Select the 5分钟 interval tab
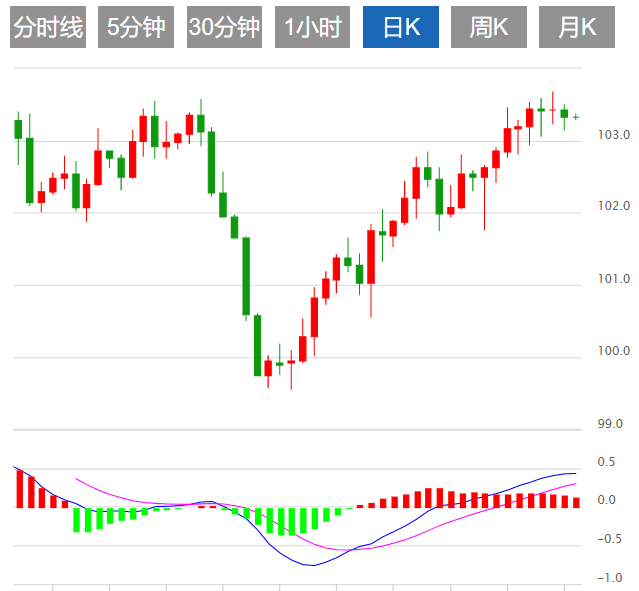This screenshot has width=639, height=591. (136, 27)
